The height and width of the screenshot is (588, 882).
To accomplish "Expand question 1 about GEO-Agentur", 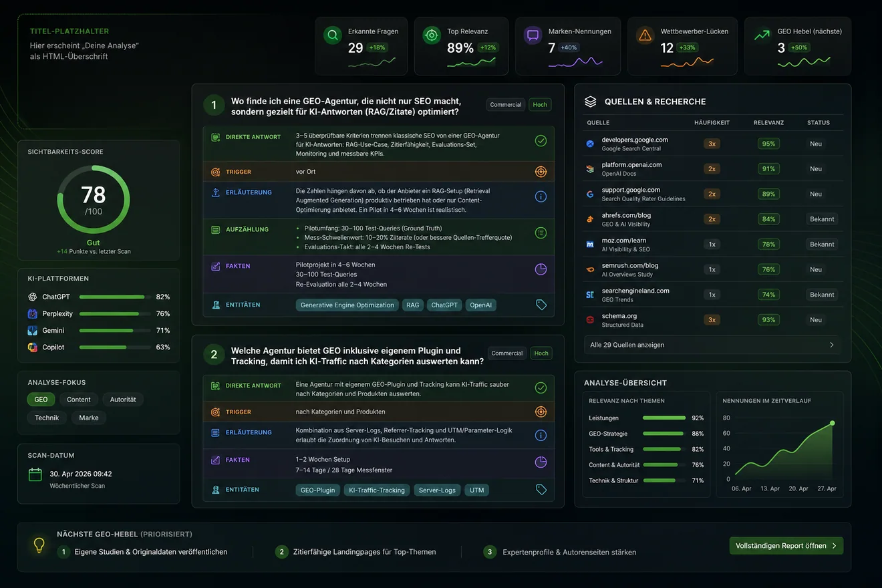I will coord(345,106).
